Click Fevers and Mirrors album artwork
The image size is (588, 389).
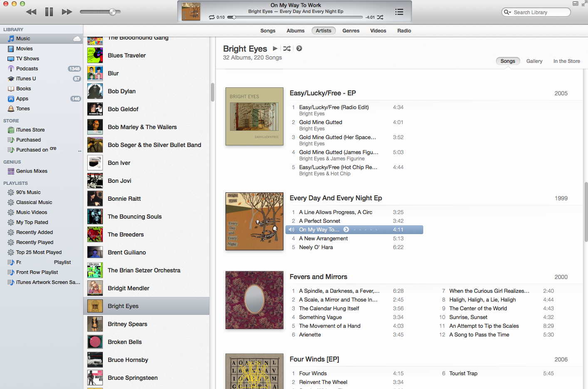tap(254, 300)
